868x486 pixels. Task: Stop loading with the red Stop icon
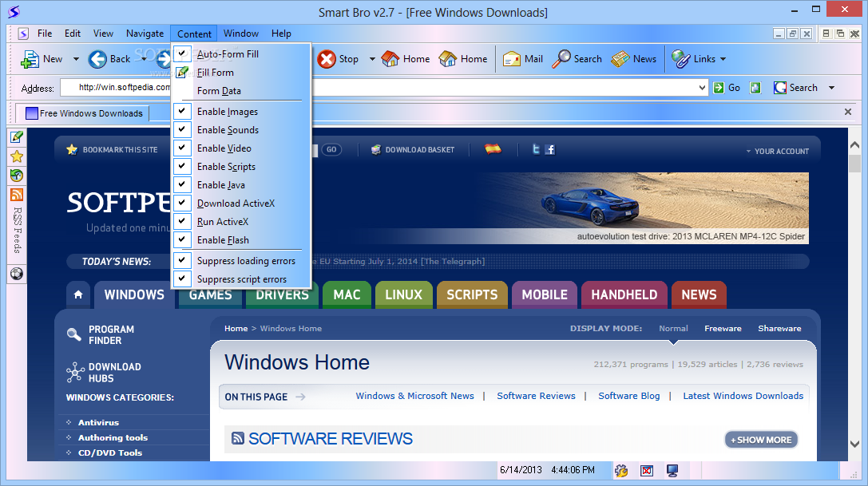coord(327,59)
